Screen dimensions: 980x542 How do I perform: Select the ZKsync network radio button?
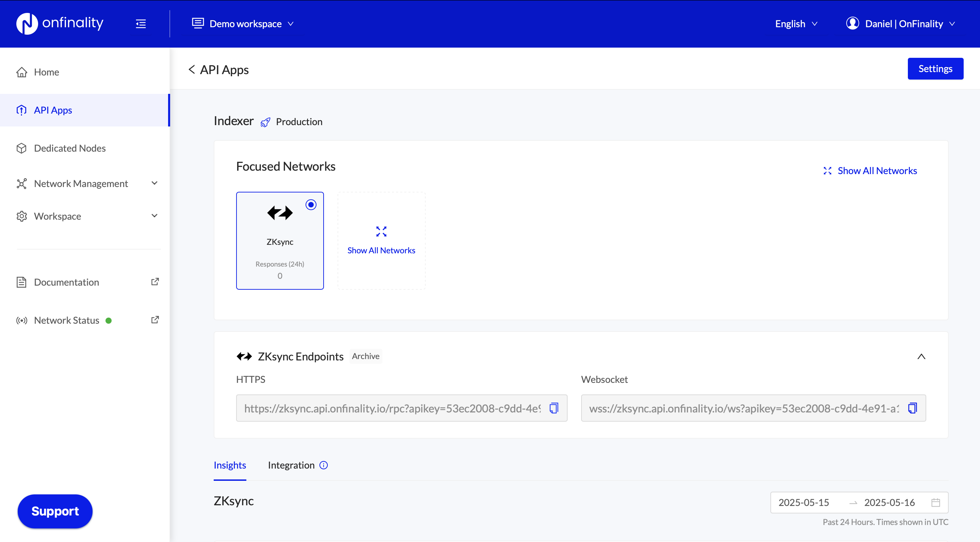pyautogui.click(x=311, y=204)
